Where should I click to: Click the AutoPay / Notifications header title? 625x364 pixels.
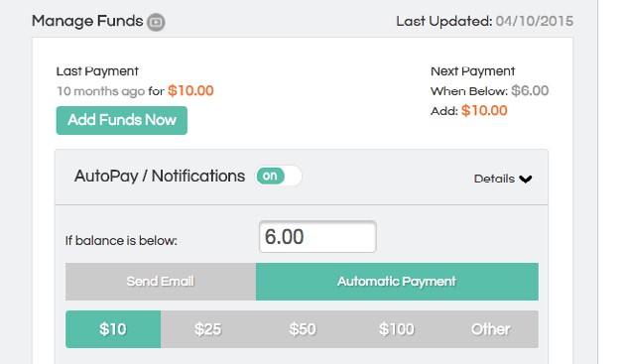[x=160, y=177]
